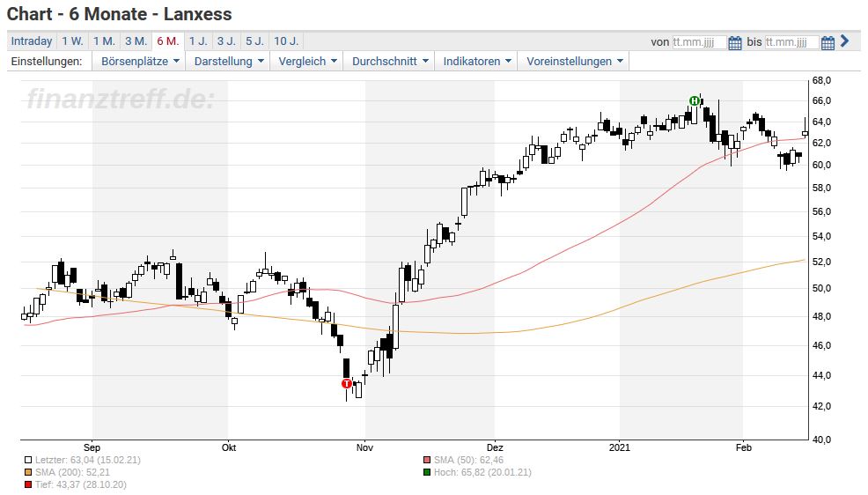Click the orange SMA (200) legend swatch
The height and width of the screenshot is (495, 868).
click(x=28, y=472)
